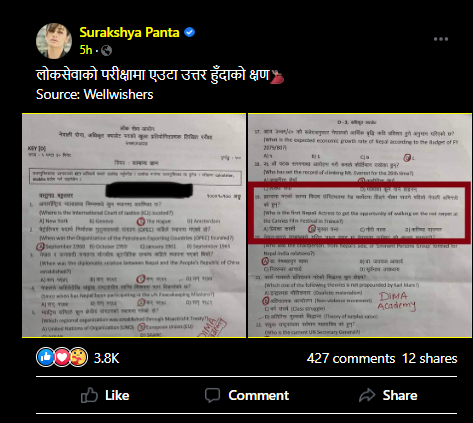Click the blue verified badge
This screenshot has height=423, width=473.
(190, 32)
